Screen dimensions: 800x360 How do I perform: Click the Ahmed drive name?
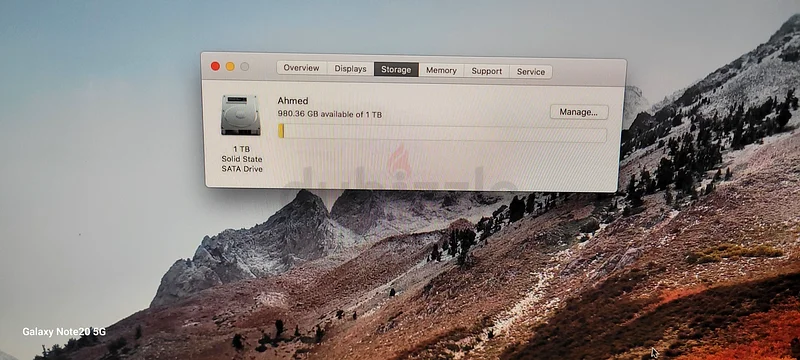click(293, 101)
